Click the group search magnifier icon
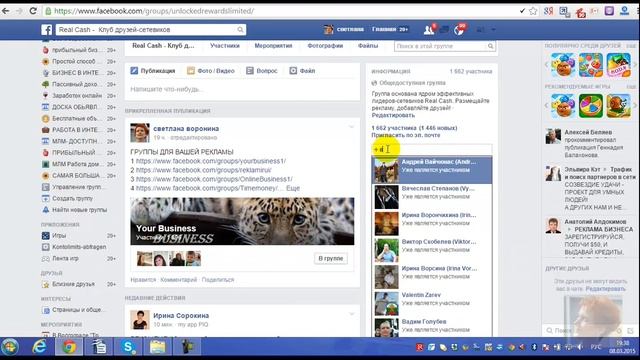Screen dimensions: 640x360 click(491, 47)
